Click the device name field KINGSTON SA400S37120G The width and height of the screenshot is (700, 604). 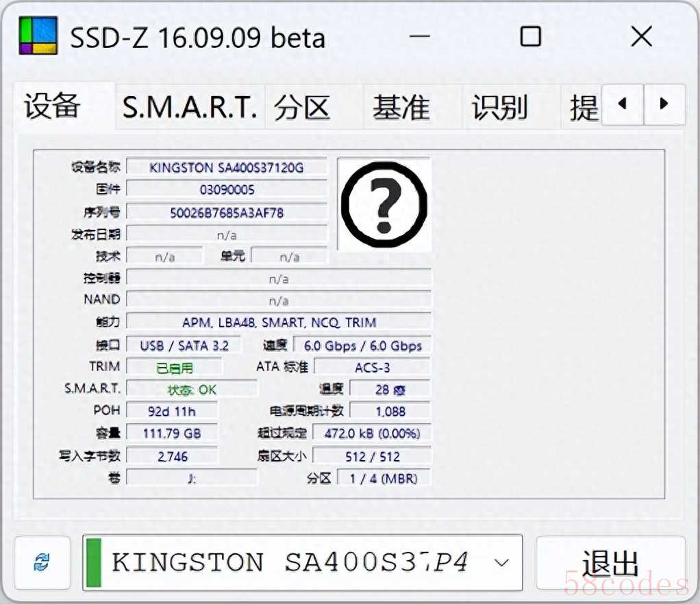click(227, 167)
